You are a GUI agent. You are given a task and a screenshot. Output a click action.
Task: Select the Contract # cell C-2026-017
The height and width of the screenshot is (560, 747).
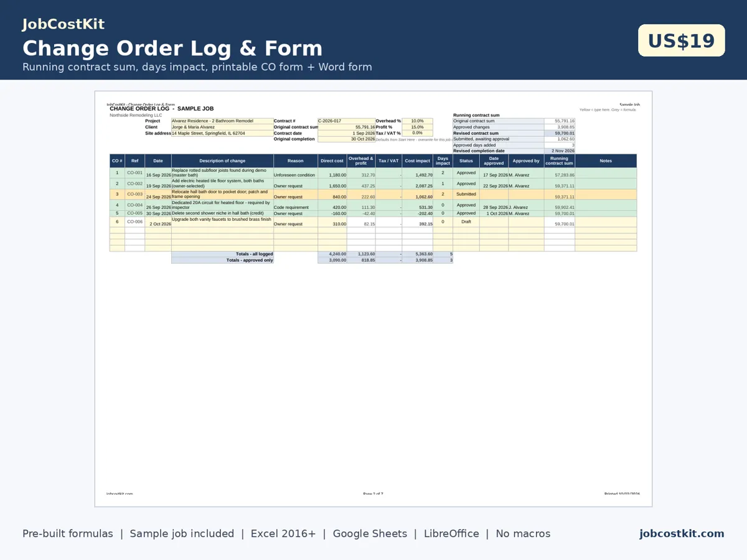tap(346, 121)
